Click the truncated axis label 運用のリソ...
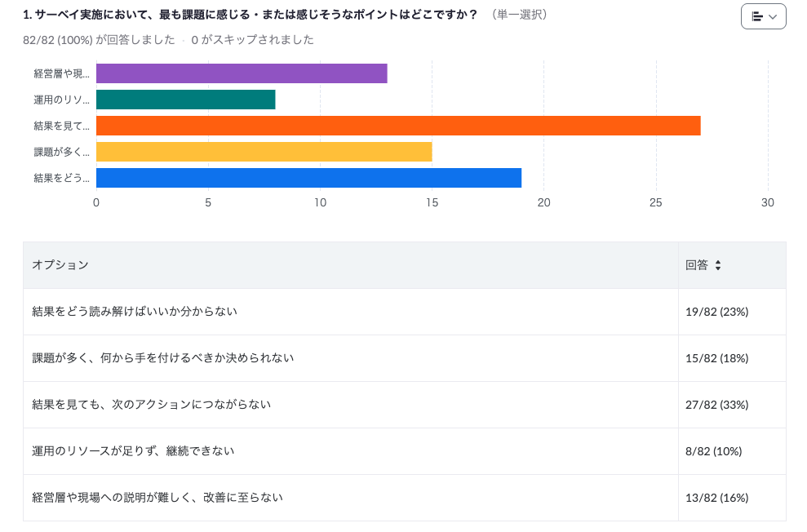The width and height of the screenshot is (807, 532). [61, 100]
